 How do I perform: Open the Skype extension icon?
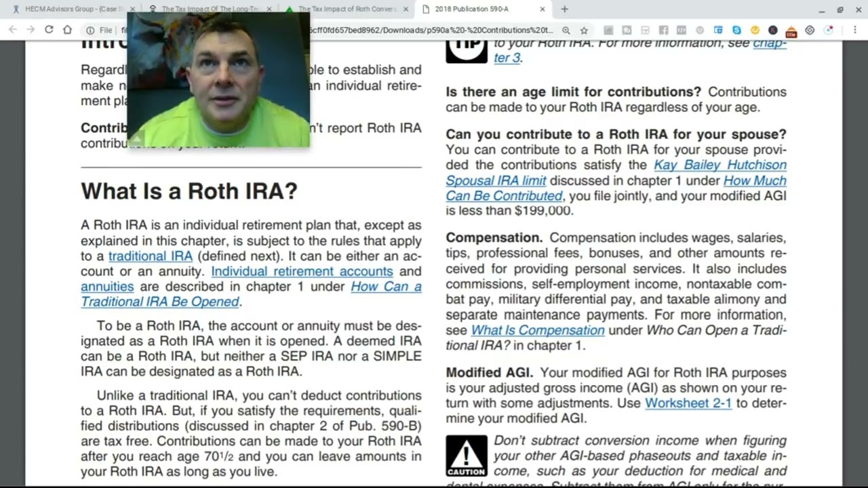click(736, 30)
